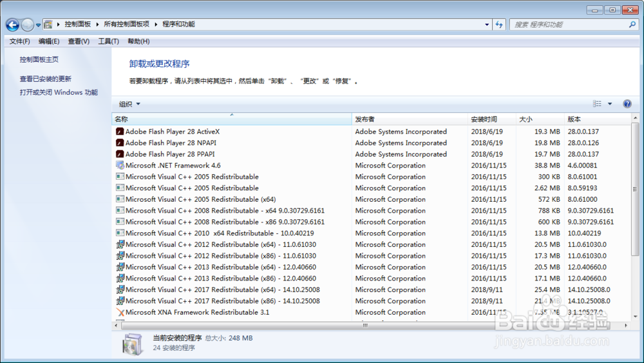Click icon of Visual C++ 2012 (x64) 11.0.61030
The height and width of the screenshot is (363, 644).
tap(120, 244)
